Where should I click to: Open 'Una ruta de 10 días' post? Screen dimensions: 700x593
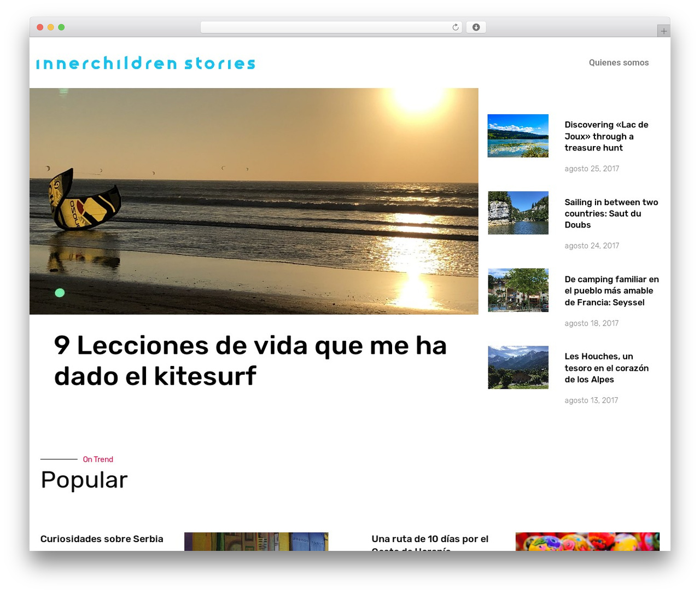click(x=430, y=542)
